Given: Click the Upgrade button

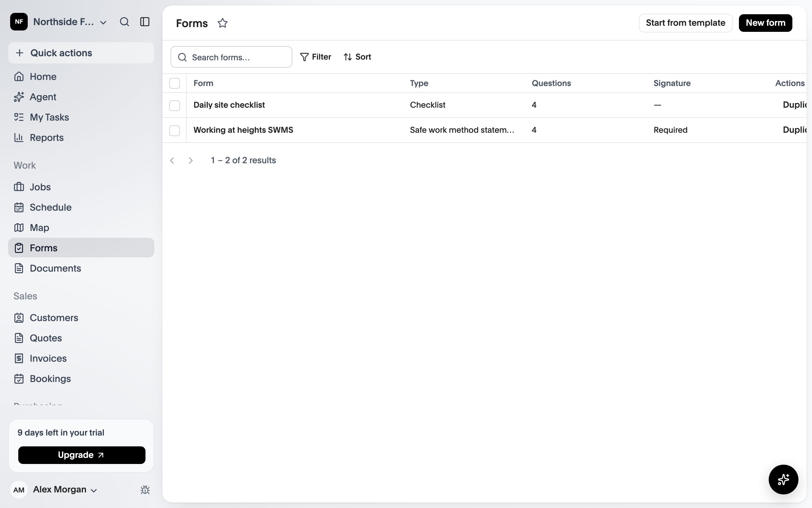Looking at the screenshot, I should click(82, 455).
